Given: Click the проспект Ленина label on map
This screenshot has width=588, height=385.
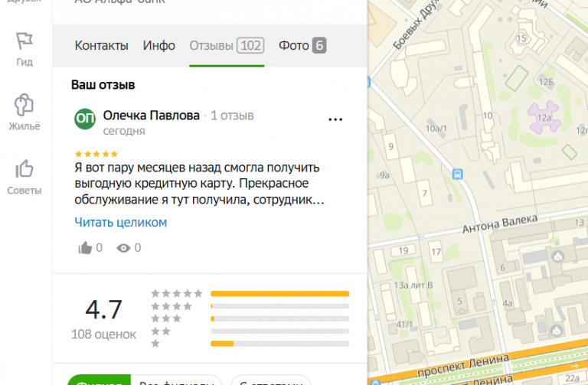Looking at the screenshot, I should point(462,367).
